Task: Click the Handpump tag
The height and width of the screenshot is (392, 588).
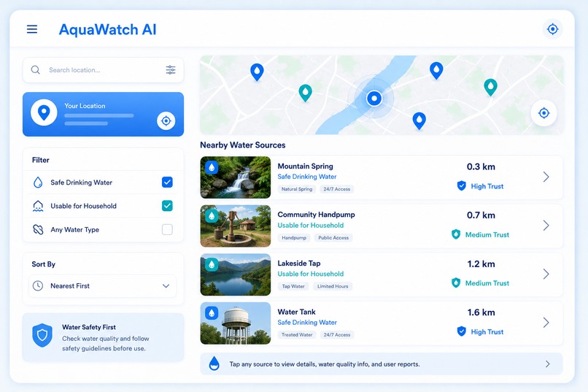Action: 294,237
